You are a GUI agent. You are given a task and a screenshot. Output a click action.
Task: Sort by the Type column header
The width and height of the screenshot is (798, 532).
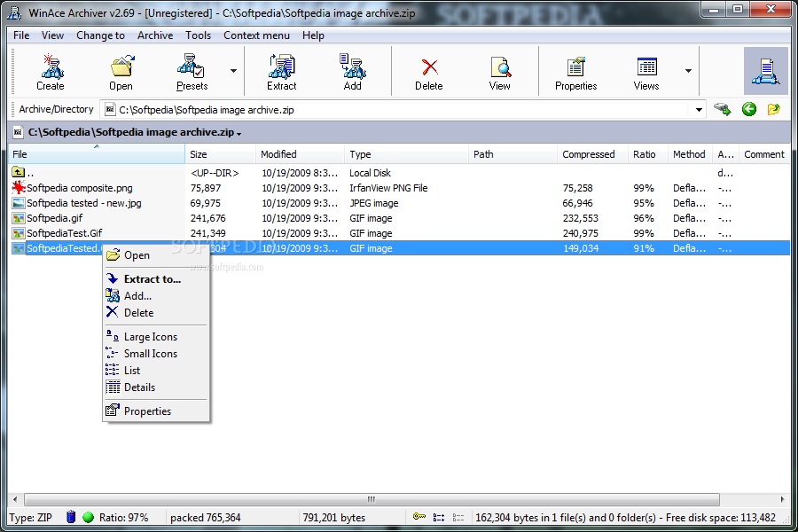pyautogui.click(x=406, y=154)
